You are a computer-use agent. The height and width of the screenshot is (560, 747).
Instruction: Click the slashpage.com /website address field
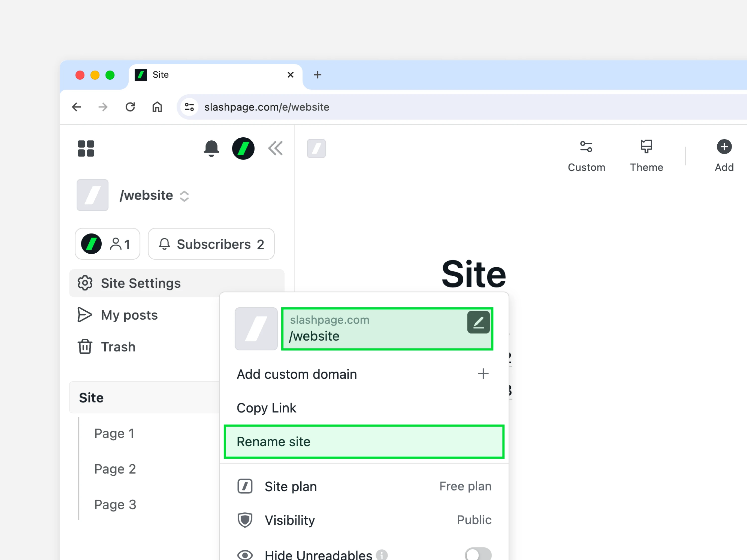387,329
